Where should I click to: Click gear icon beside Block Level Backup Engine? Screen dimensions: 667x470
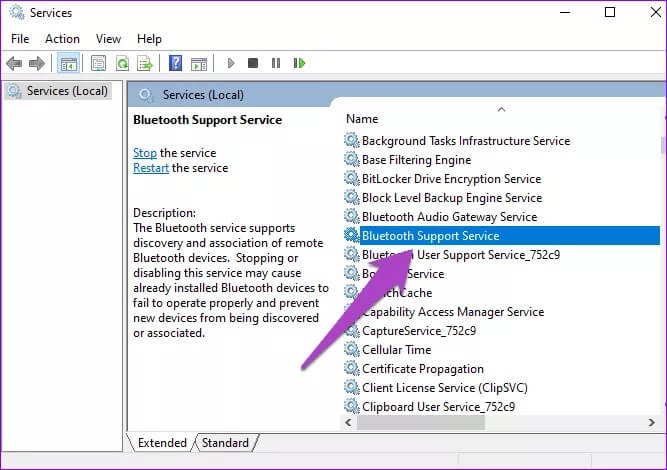click(x=352, y=197)
